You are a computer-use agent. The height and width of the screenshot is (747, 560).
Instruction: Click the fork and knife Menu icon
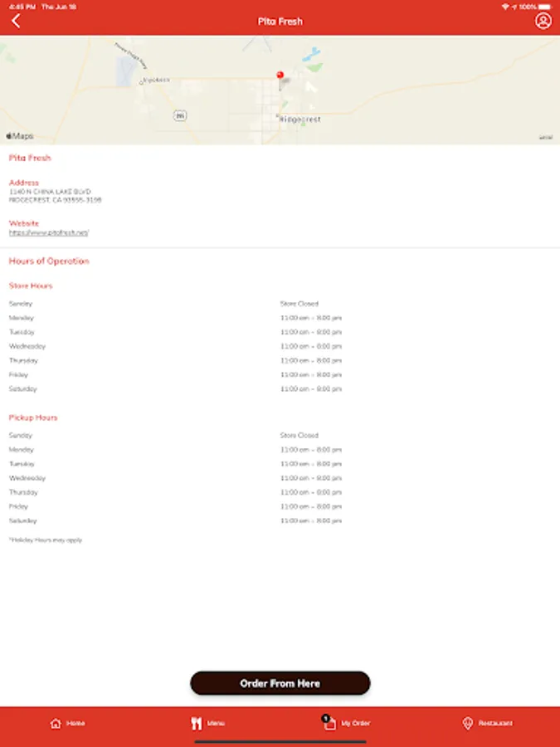click(x=196, y=723)
